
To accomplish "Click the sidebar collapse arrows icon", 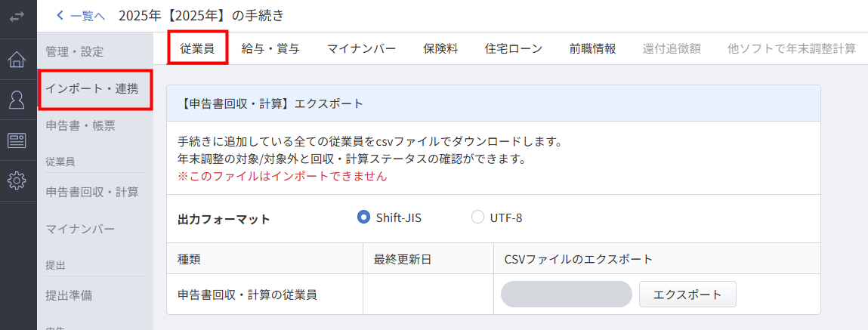I will point(17,16).
